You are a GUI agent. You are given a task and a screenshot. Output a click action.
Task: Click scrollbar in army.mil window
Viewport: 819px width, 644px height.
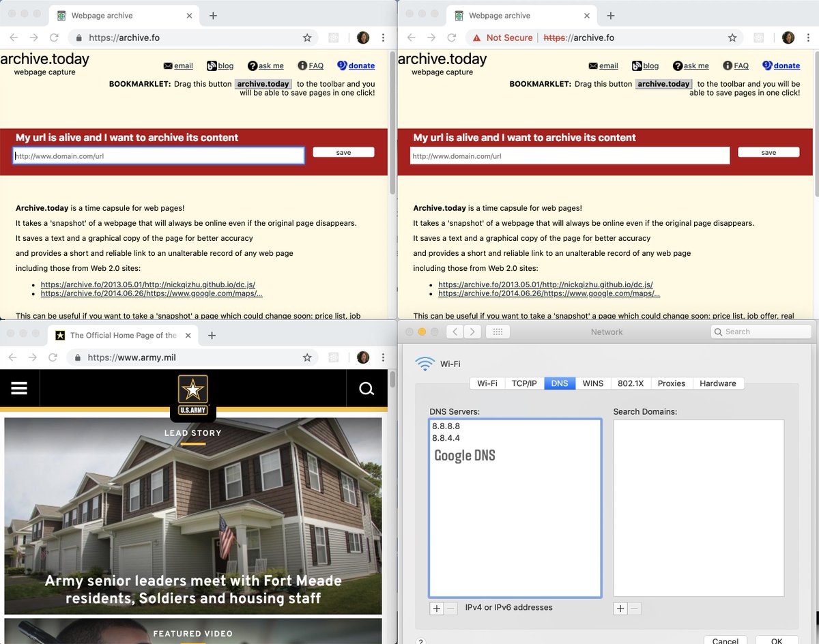point(392,379)
